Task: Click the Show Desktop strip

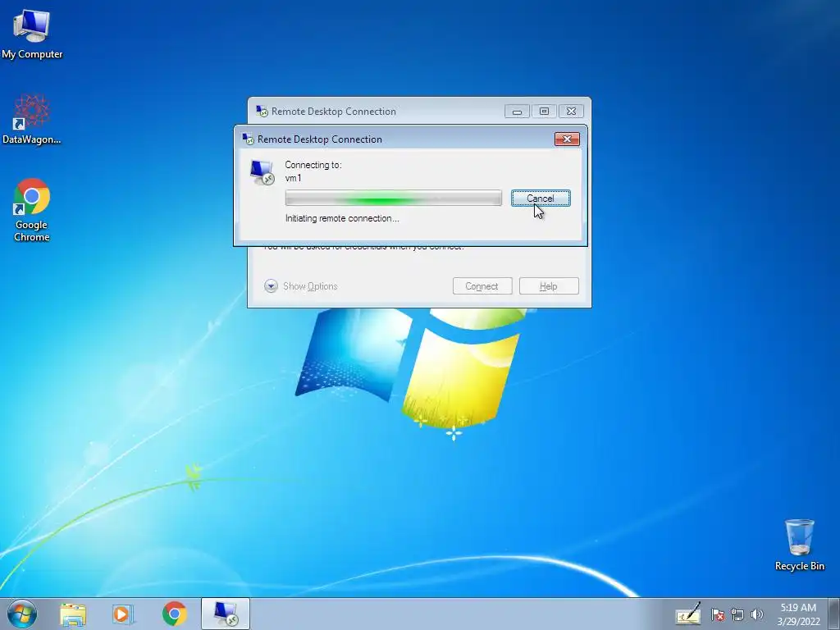Action: pos(834,614)
